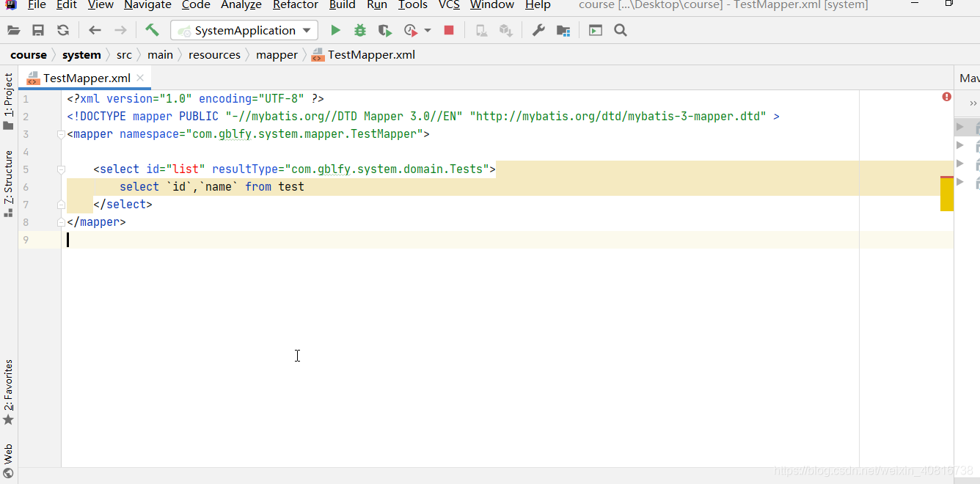
Task: Open the Help menu
Action: [x=538, y=5]
